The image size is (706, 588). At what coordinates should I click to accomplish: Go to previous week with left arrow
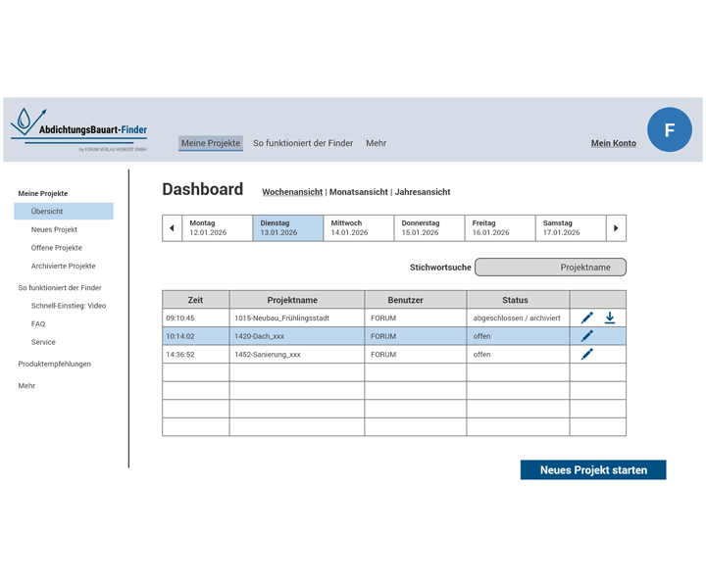tap(172, 228)
